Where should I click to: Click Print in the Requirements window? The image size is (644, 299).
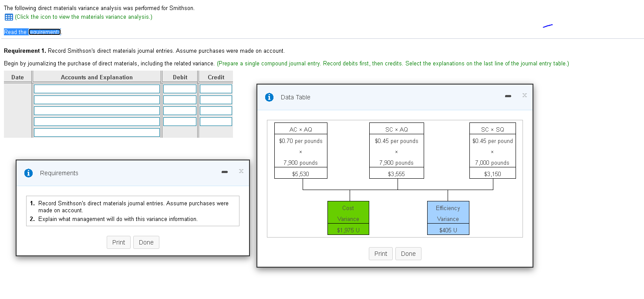click(118, 242)
